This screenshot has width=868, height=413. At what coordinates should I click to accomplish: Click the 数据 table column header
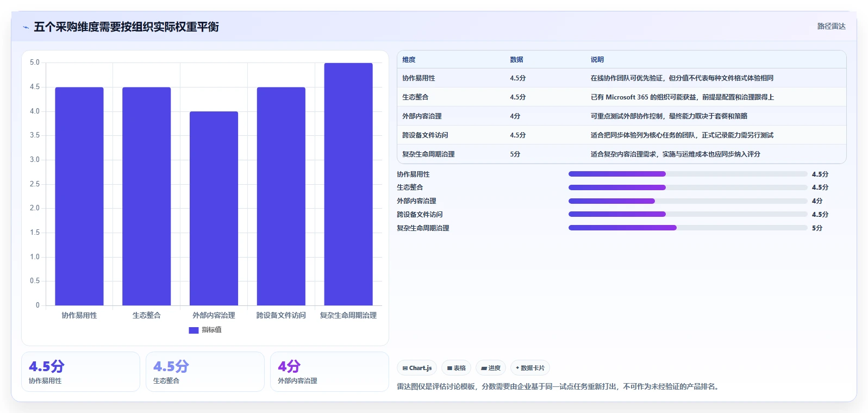coord(516,60)
